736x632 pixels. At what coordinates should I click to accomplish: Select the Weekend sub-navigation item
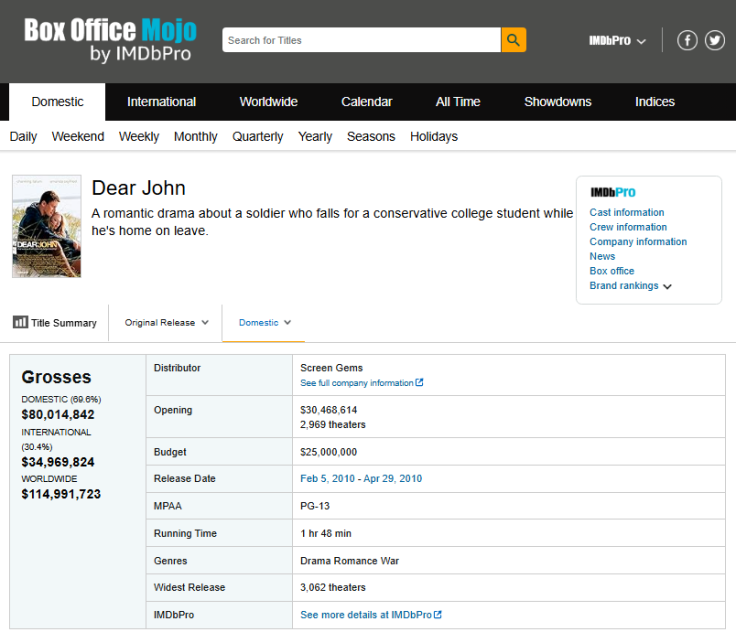pos(78,137)
